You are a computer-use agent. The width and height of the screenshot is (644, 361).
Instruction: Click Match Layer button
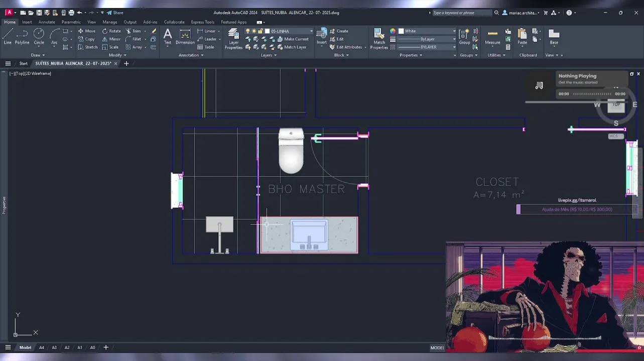tap(291, 47)
